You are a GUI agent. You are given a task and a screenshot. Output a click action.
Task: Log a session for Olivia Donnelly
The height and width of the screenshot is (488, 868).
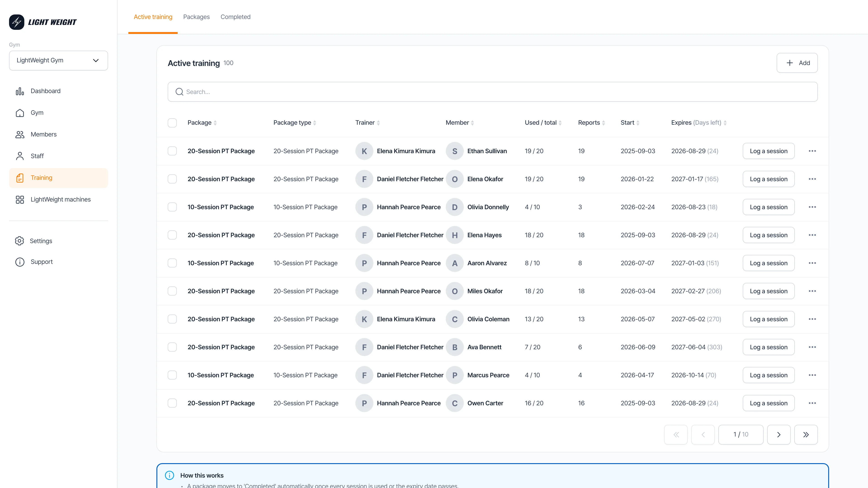(x=769, y=207)
